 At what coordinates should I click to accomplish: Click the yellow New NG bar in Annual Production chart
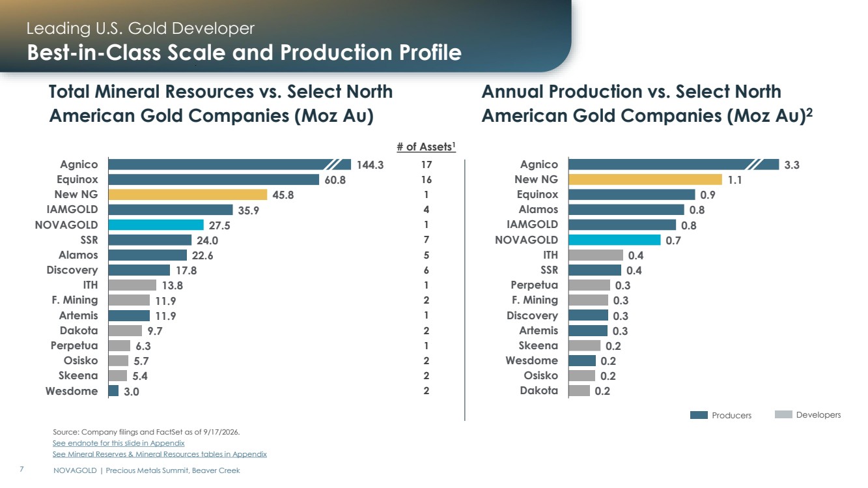tap(645, 179)
